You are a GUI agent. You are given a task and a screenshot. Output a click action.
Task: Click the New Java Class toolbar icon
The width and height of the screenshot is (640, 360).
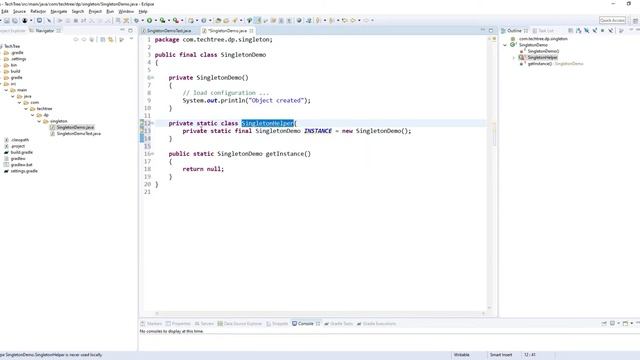[x=204, y=20]
